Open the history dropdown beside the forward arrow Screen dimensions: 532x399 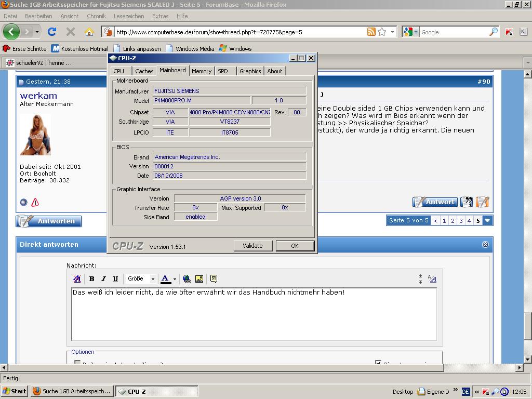coord(37,32)
